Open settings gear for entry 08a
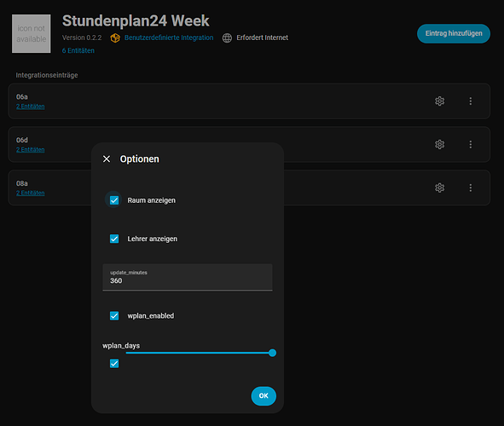504x426 pixels. coord(439,187)
